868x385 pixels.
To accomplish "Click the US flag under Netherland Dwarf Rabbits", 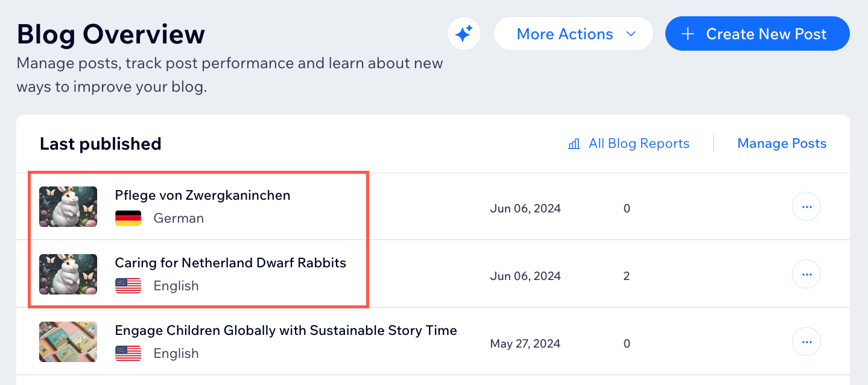I will coord(128,286).
